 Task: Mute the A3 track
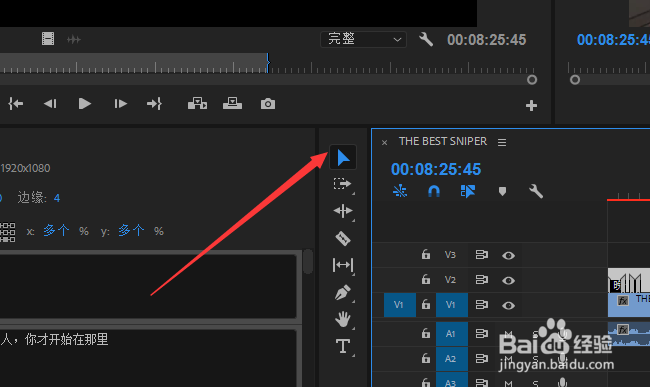click(508, 383)
